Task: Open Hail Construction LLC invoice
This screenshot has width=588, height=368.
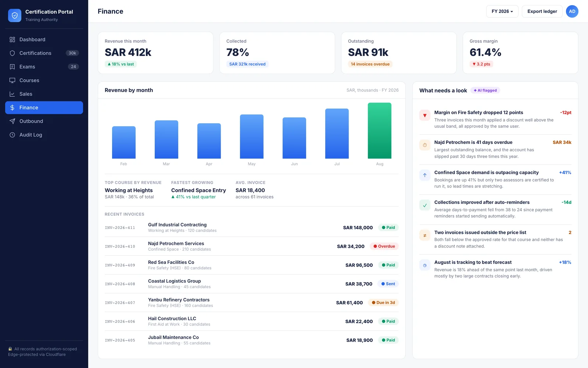Action: coord(252,321)
